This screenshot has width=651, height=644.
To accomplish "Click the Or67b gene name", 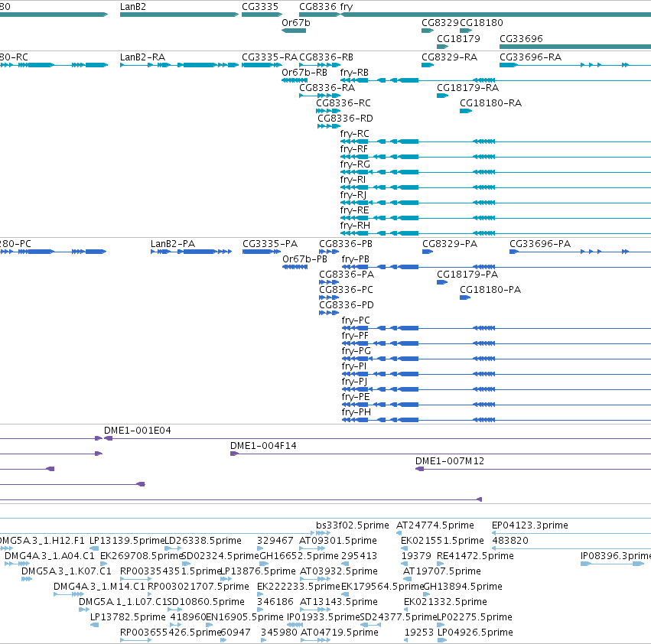I will [295, 22].
